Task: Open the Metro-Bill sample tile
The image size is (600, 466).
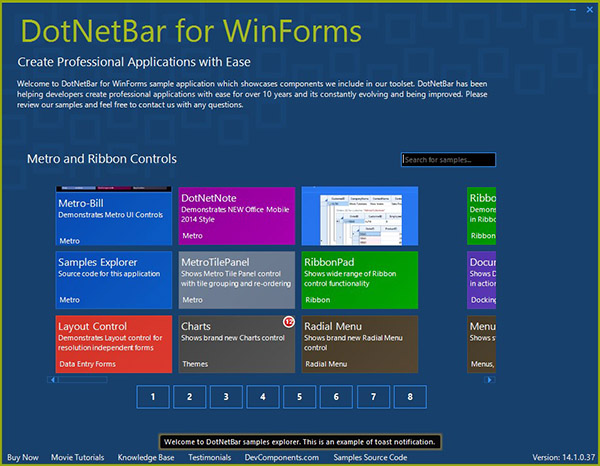Action: (x=114, y=216)
